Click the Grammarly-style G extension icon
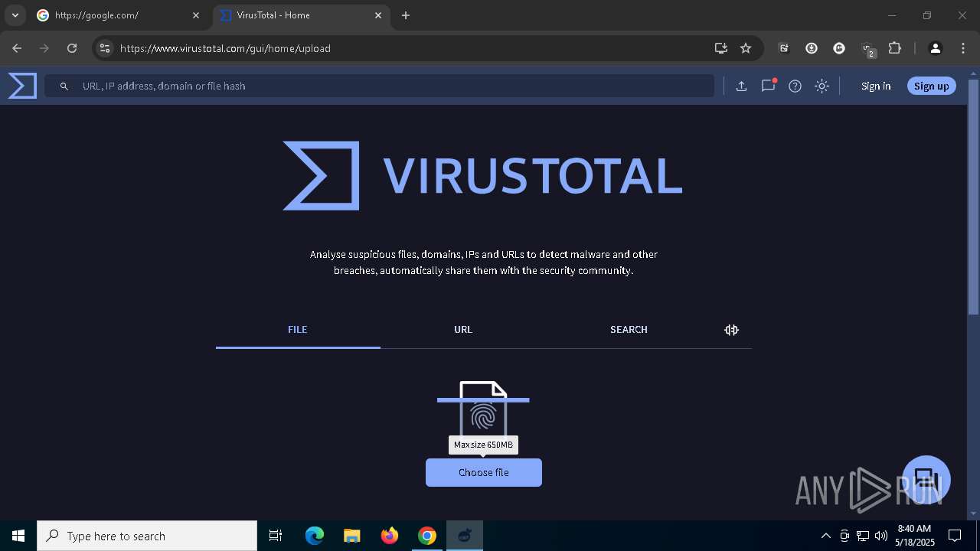The image size is (980, 551). click(x=839, y=48)
